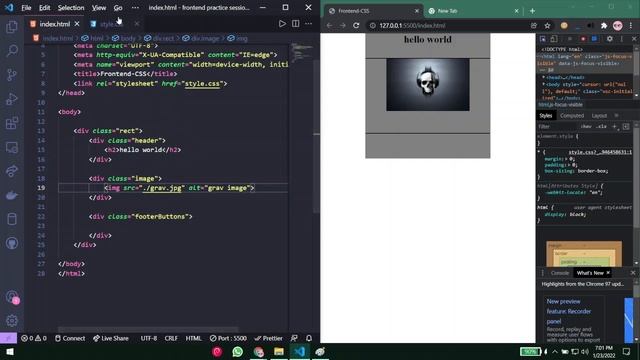Open a new Chrome tab with plus
The height and width of the screenshot is (360, 640).
point(532,11)
